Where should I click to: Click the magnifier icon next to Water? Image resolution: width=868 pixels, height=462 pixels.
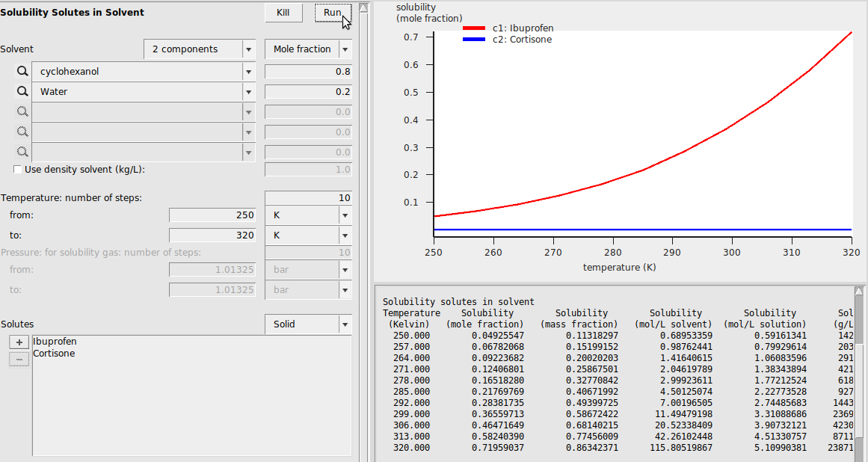22,92
